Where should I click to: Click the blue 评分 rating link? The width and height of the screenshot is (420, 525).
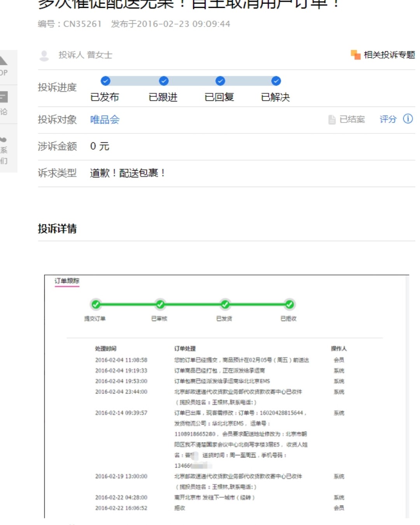point(387,119)
